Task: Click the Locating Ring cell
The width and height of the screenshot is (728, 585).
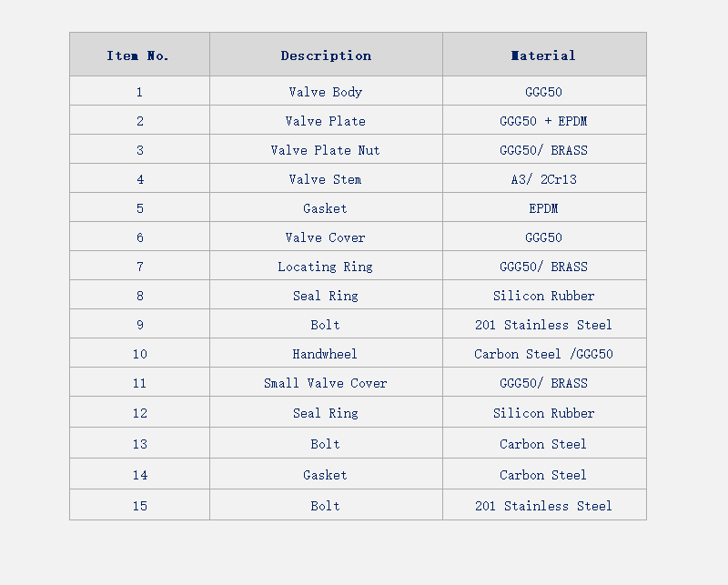Action: (x=326, y=266)
